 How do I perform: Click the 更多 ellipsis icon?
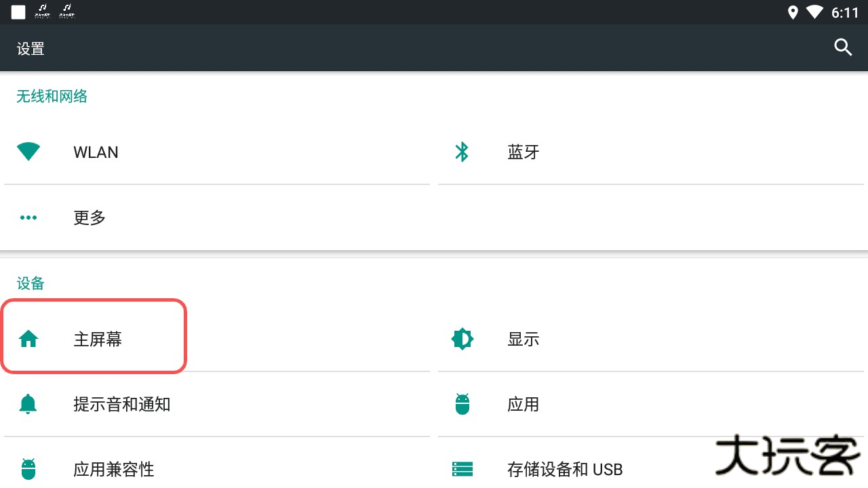(x=28, y=218)
